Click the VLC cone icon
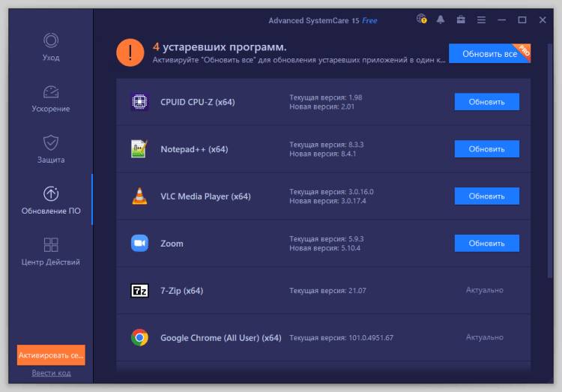562x392 pixels. (x=139, y=196)
